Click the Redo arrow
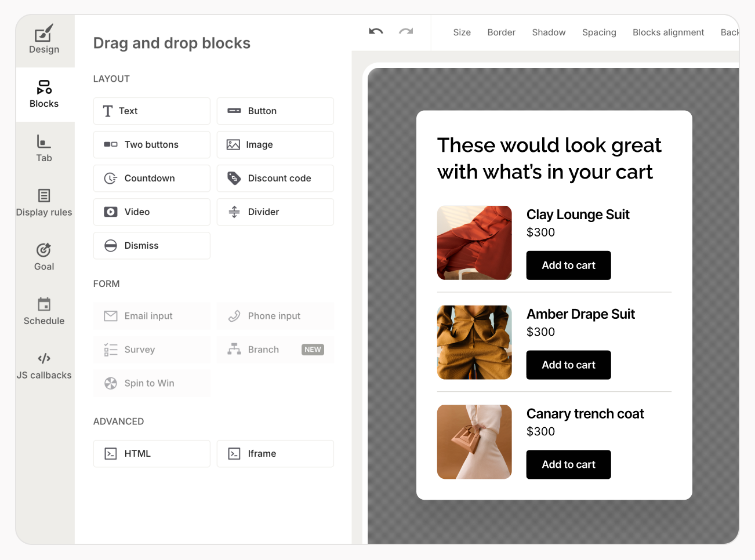Viewport: 755px width, 560px height. (x=405, y=32)
